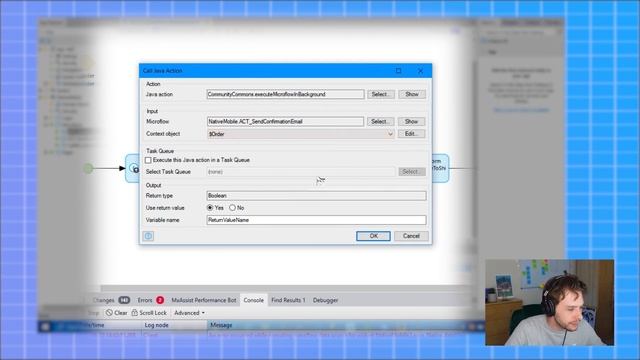Screen dimensions: 640x360
Task: Clear the console log
Action: point(116,313)
